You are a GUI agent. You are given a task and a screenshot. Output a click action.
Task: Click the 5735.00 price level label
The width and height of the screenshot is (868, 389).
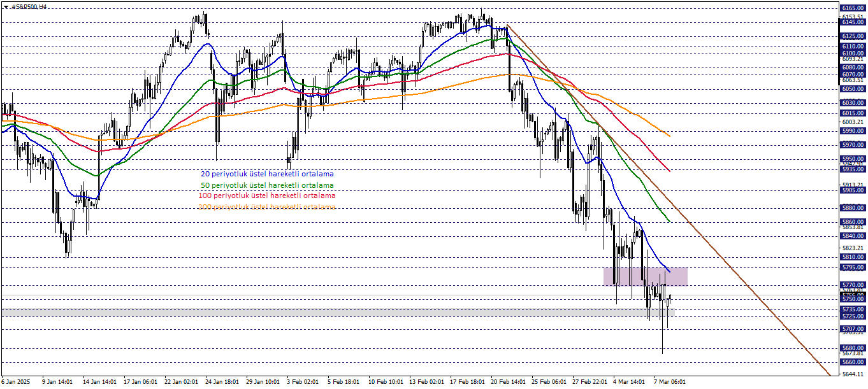click(852, 309)
